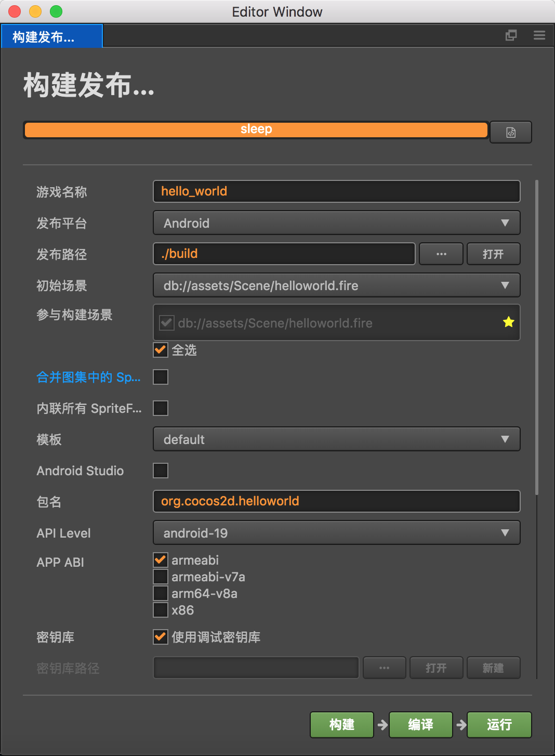
Task: Click the arrow between 构建 and 编译
Action: (382, 725)
